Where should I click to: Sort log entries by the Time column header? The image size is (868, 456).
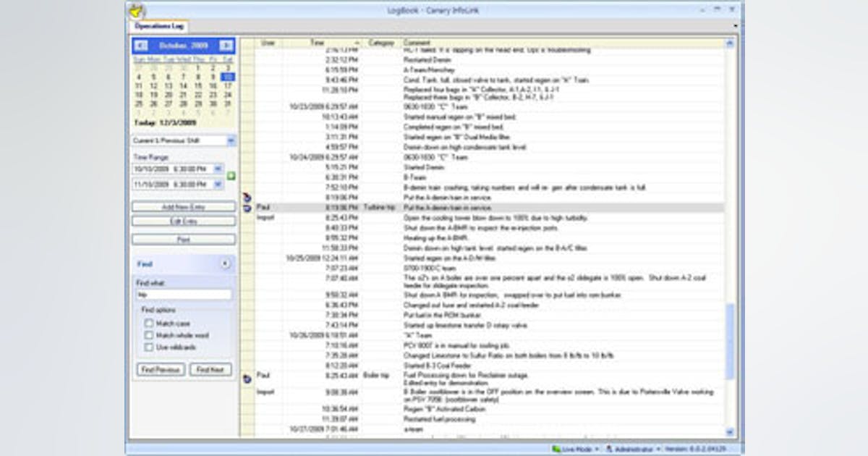[324, 42]
